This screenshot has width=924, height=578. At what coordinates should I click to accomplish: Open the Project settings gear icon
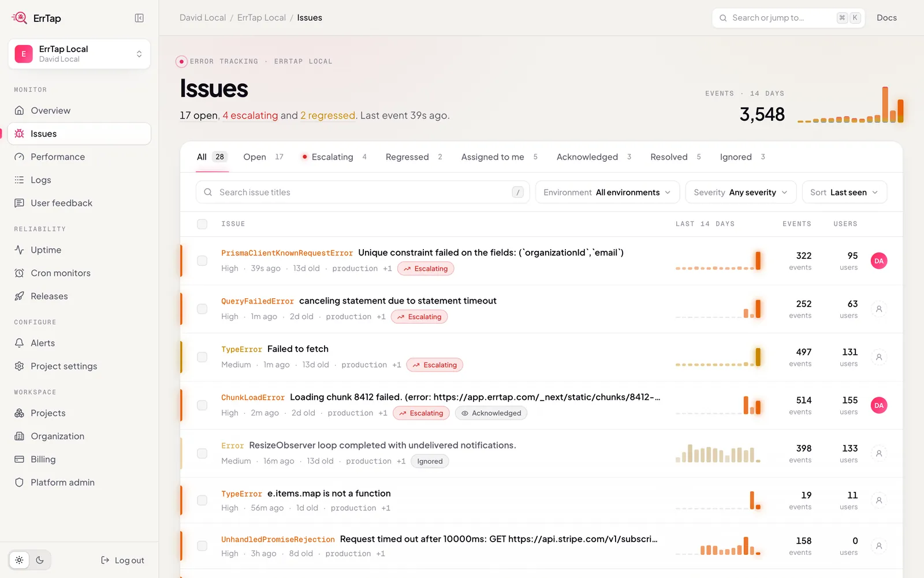point(19,366)
